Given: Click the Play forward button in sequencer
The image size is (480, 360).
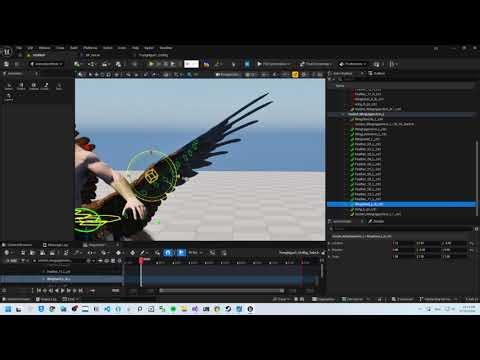Looking at the screenshot, I should (62, 291).
